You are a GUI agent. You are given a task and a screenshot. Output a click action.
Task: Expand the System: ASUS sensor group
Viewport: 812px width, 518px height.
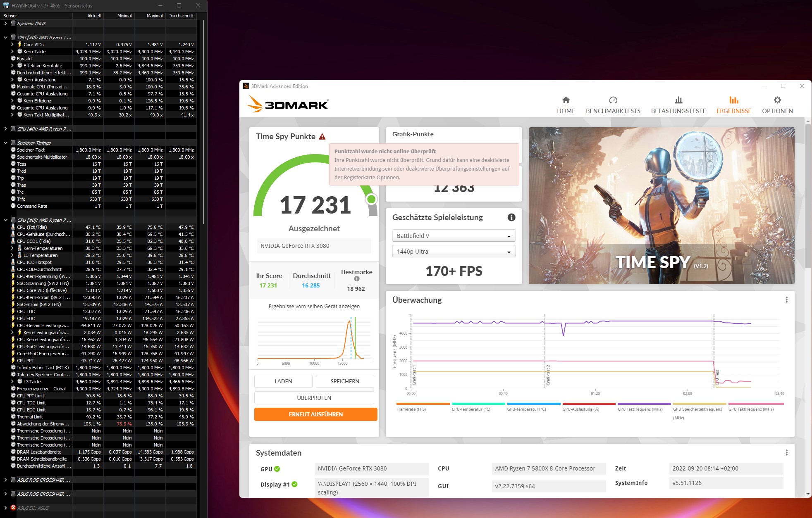point(5,24)
